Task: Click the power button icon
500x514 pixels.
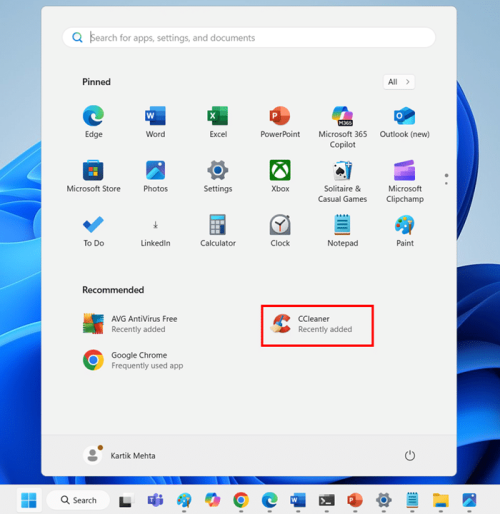Action: pyautogui.click(x=410, y=455)
